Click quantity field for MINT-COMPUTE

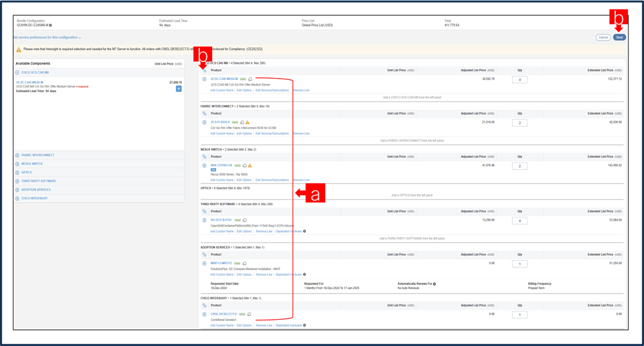[519, 263]
